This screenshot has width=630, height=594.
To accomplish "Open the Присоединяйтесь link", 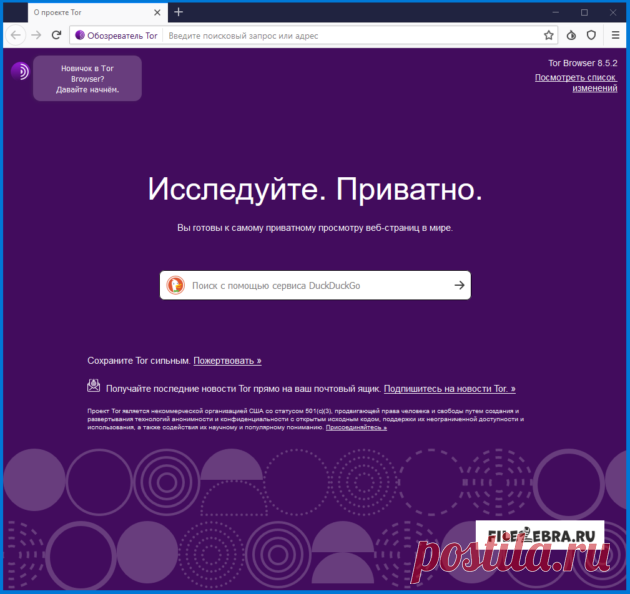I will tap(356, 427).
